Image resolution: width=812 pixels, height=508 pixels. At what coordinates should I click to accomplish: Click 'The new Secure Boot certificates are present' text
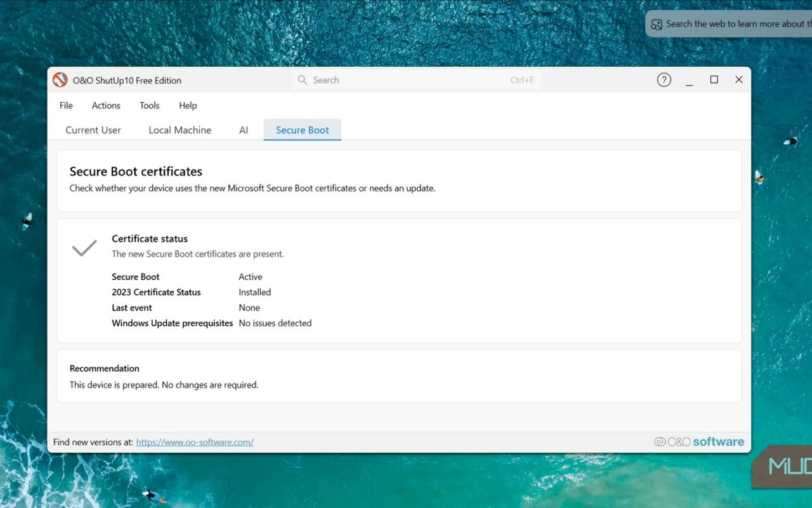pos(198,254)
